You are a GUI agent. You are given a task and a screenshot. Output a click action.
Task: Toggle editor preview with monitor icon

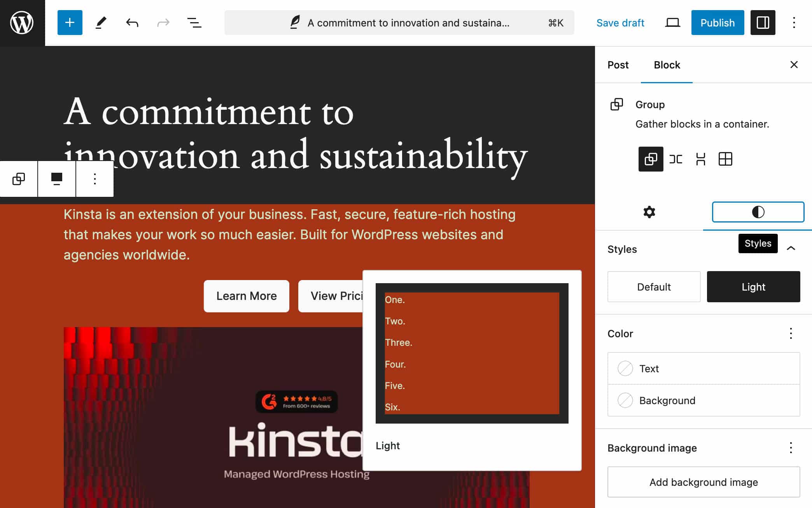pos(672,23)
